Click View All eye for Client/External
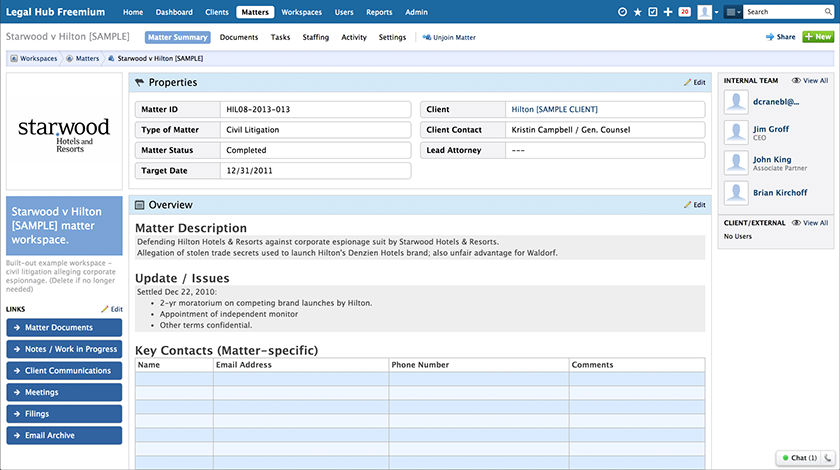The height and width of the screenshot is (470, 840). 809,223
